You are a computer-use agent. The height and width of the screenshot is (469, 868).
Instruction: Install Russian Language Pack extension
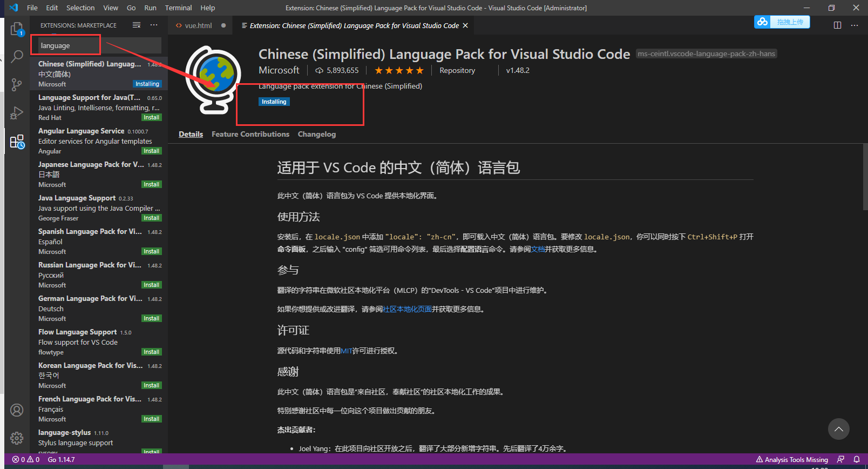(151, 285)
